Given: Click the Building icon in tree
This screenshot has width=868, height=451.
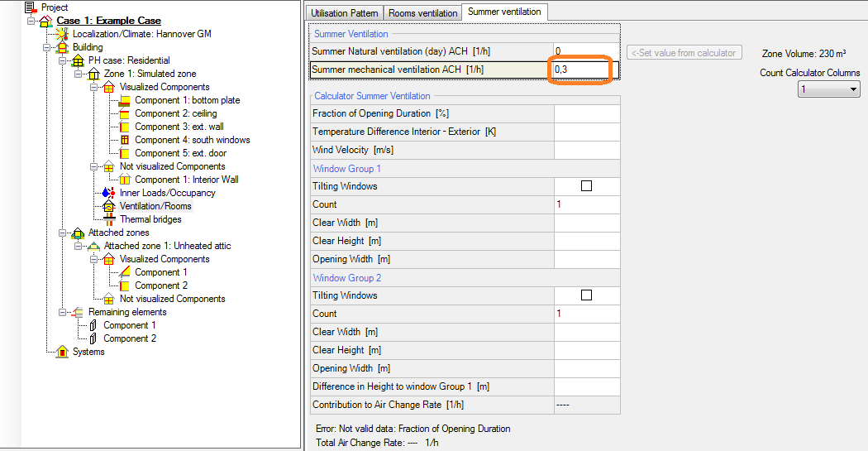Looking at the screenshot, I should [62, 48].
